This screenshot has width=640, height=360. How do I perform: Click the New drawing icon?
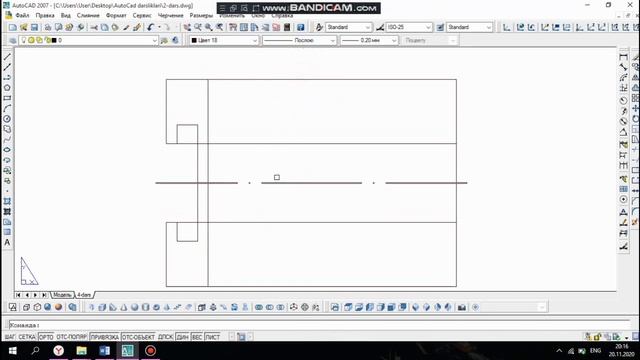pyautogui.click(x=13, y=27)
